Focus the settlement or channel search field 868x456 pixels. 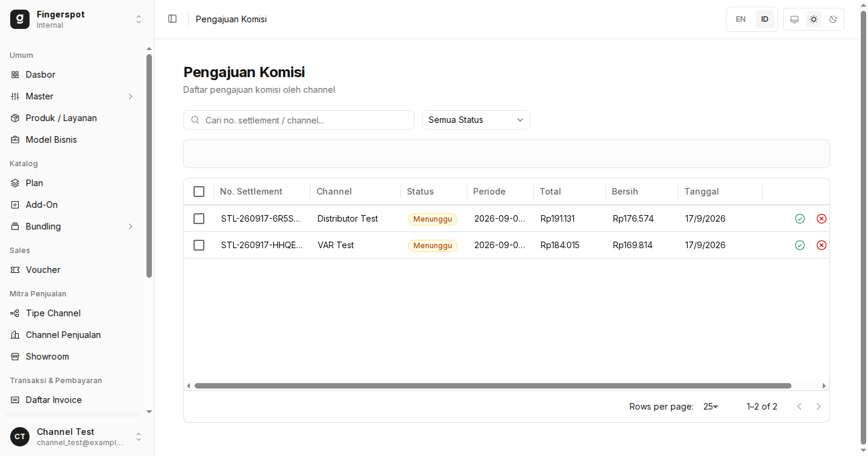(299, 120)
